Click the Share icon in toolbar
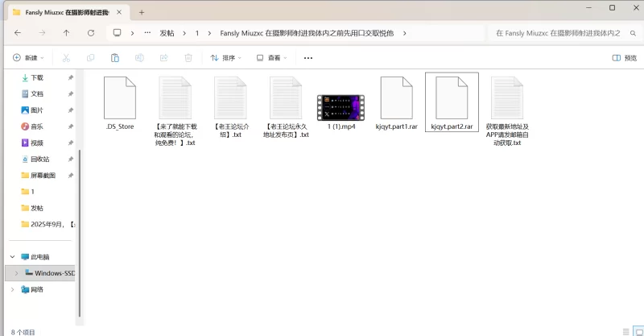644x336 pixels. point(163,58)
